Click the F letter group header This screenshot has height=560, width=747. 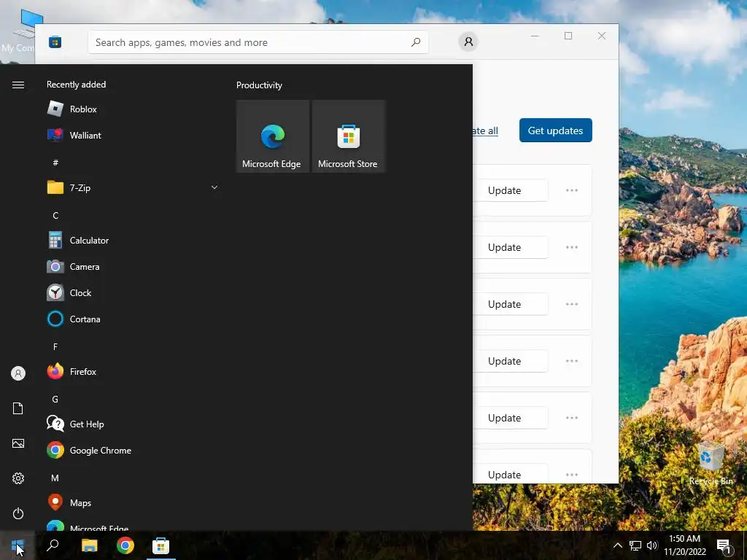tap(55, 346)
